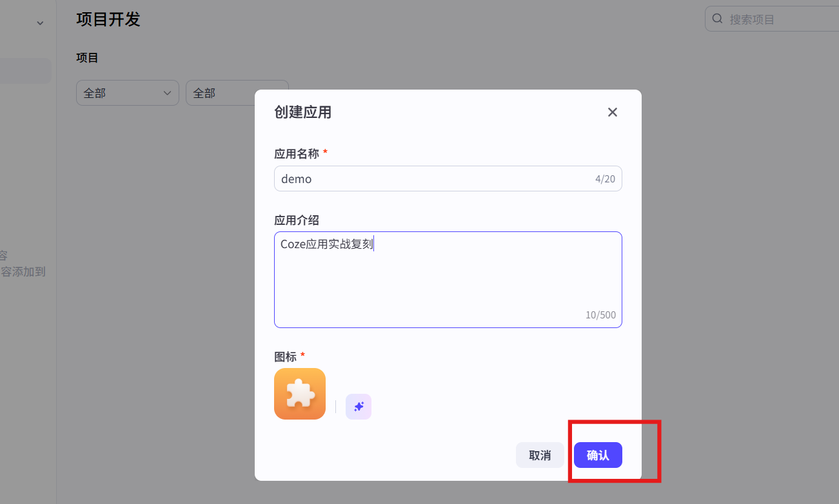
Task: Focus the 应用名称 field containing demo
Action: (448, 179)
